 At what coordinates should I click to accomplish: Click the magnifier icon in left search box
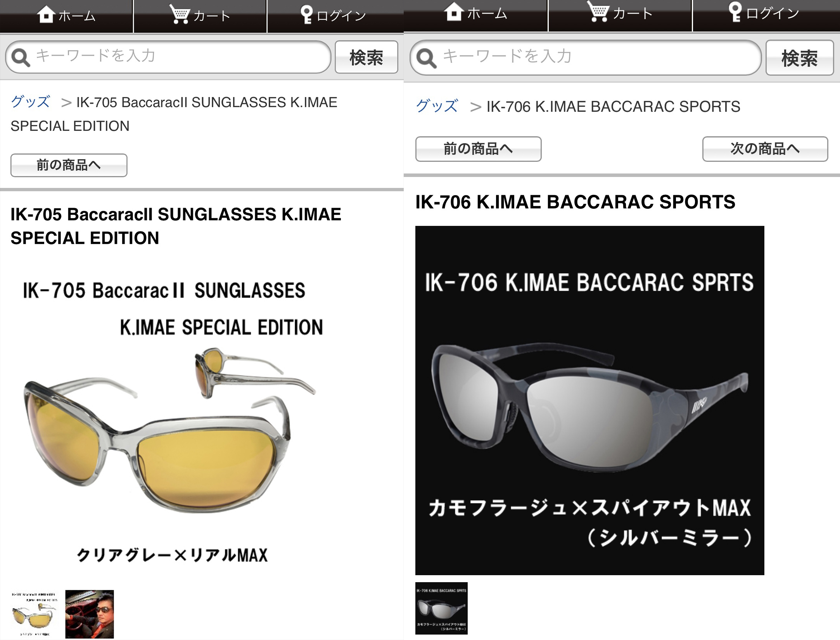click(x=21, y=58)
